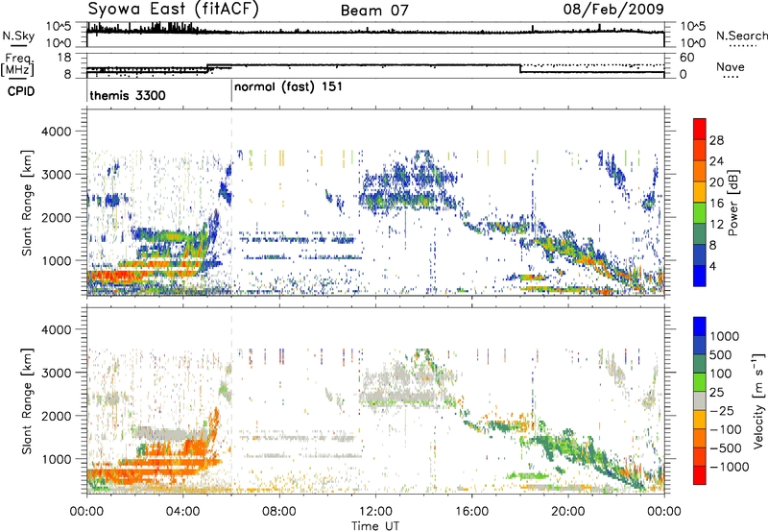Click the CPID change marker line at 06:00
Viewport: 768px width, 532px height.
coord(231,91)
